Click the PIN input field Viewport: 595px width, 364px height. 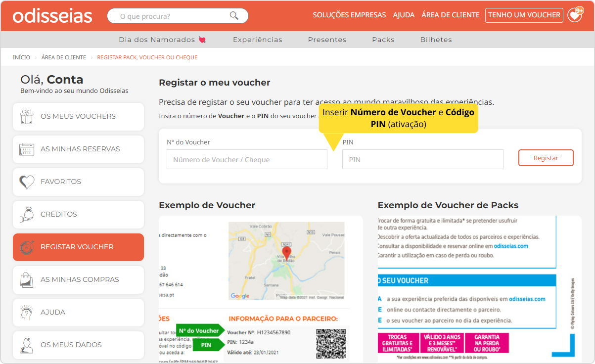click(423, 160)
